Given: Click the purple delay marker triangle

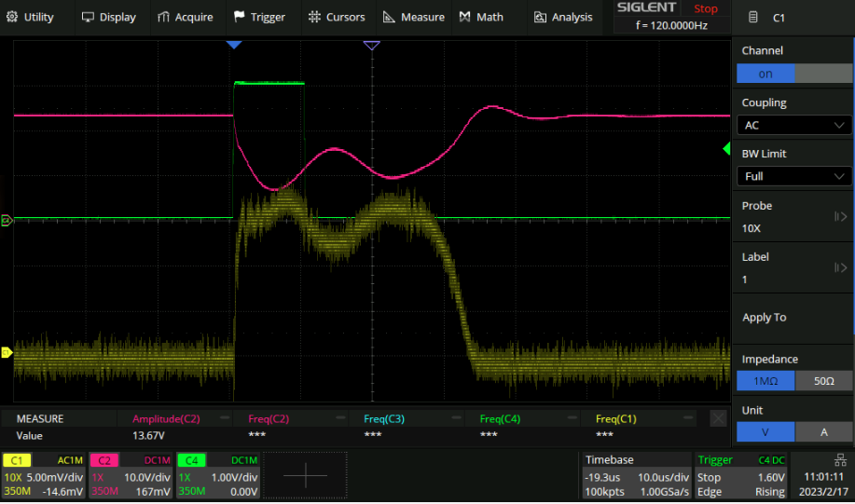Looking at the screenshot, I should [x=371, y=45].
